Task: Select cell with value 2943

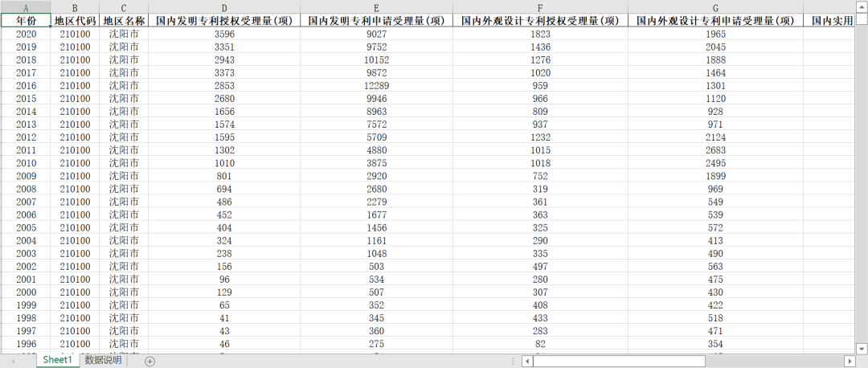Action: click(x=224, y=59)
